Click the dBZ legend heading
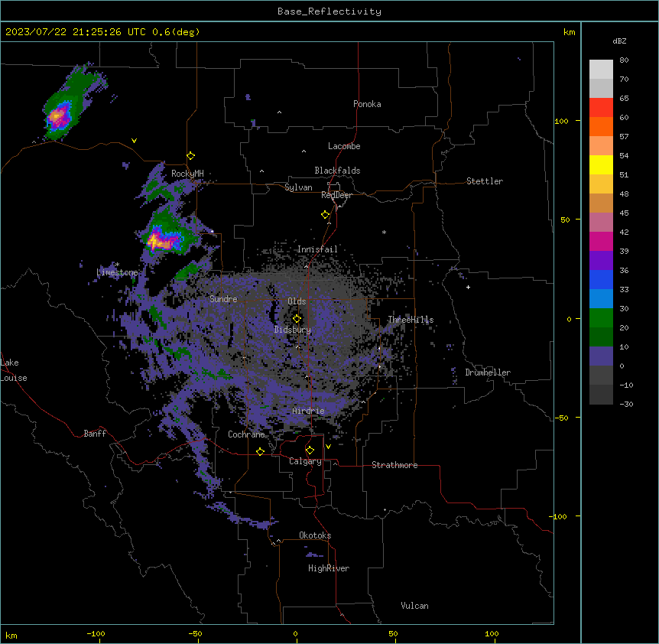Viewport: 659px width, 644px height. (x=619, y=41)
